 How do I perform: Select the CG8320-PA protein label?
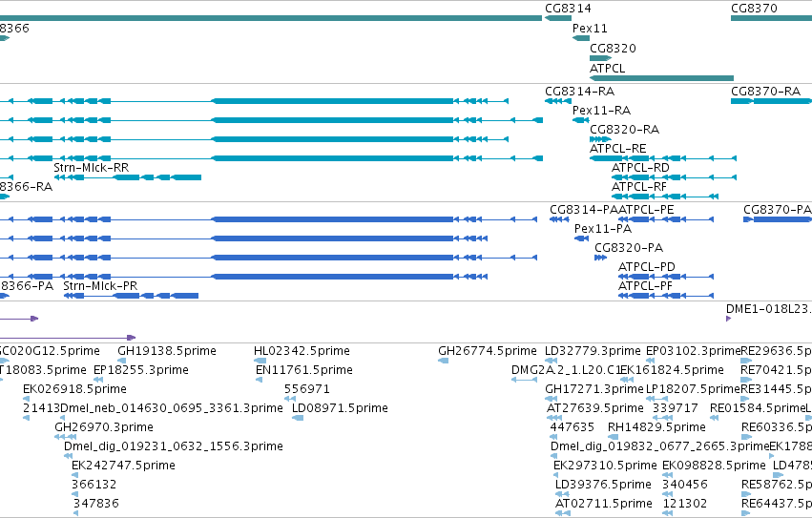coord(629,248)
